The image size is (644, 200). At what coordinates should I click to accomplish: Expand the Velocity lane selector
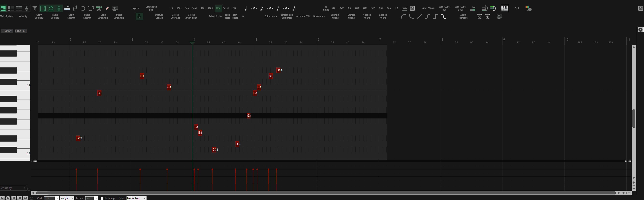click(13, 188)
